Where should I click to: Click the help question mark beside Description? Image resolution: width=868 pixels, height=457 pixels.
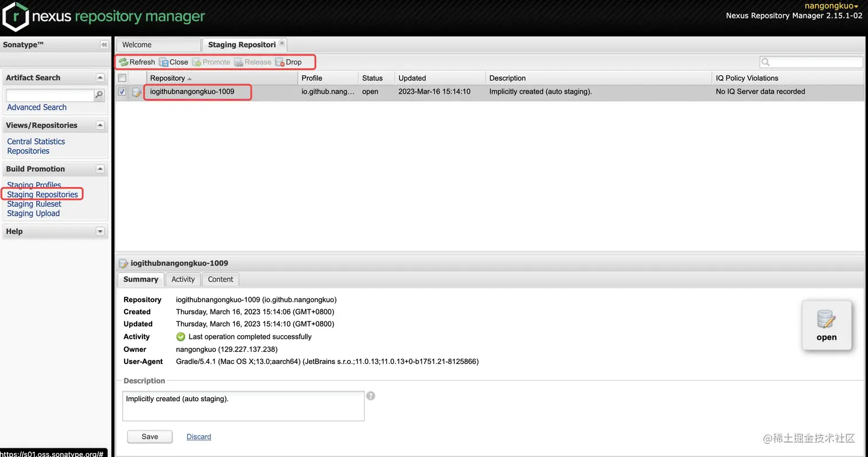(x=371, y=396)
